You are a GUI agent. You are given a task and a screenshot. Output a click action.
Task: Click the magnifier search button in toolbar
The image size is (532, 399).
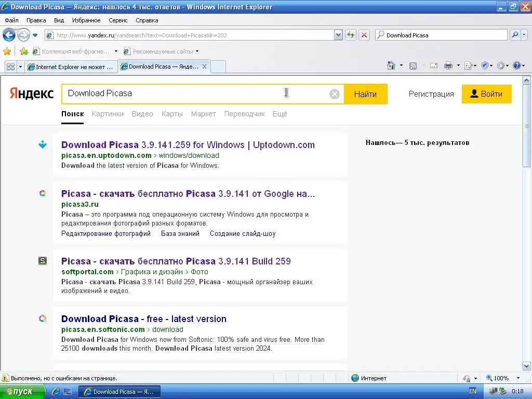click(515, 35)
